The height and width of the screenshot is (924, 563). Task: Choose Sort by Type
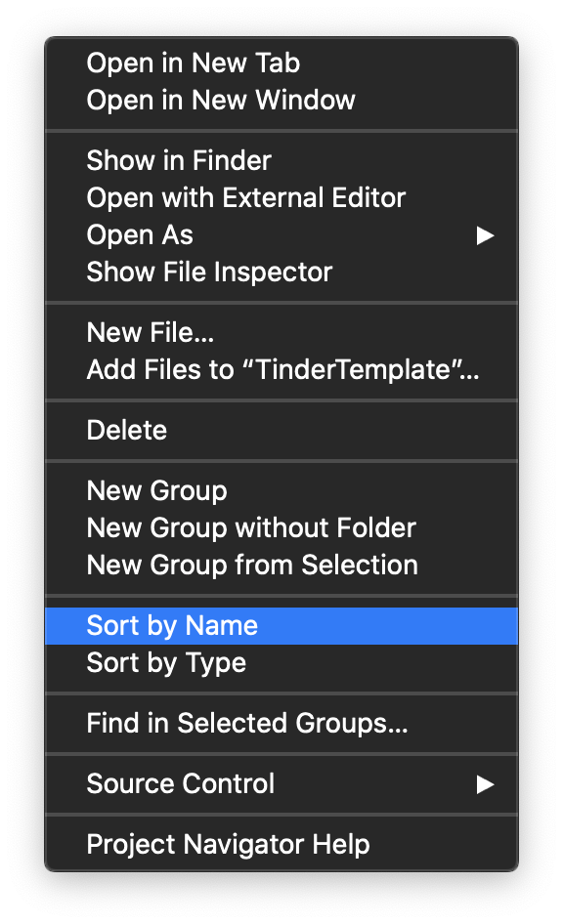281,662
